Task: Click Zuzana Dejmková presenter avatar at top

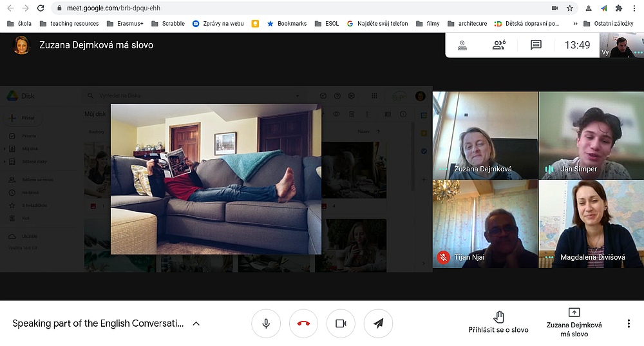Action: coord(21,45)
